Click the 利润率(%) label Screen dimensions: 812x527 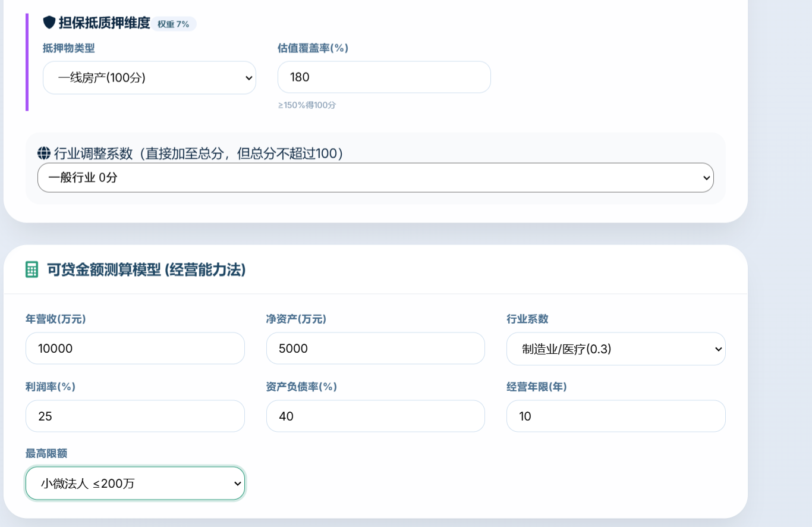coord(50,387)
